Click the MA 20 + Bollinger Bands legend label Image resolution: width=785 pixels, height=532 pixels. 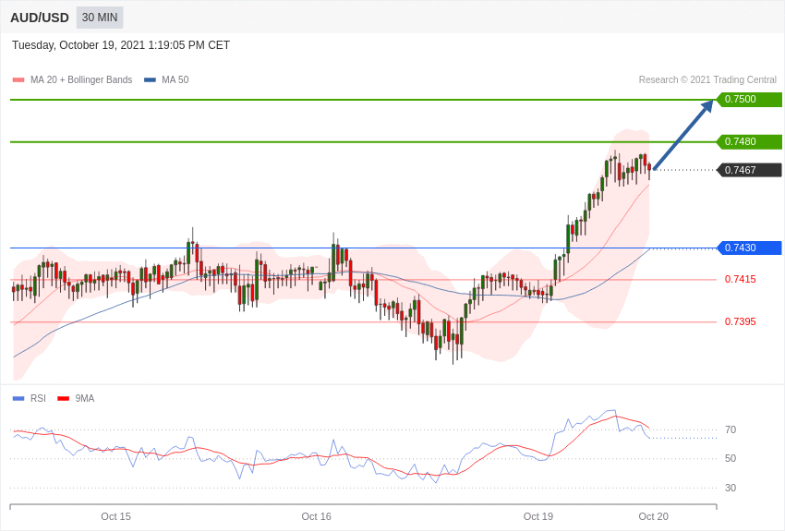pos(81,79)
